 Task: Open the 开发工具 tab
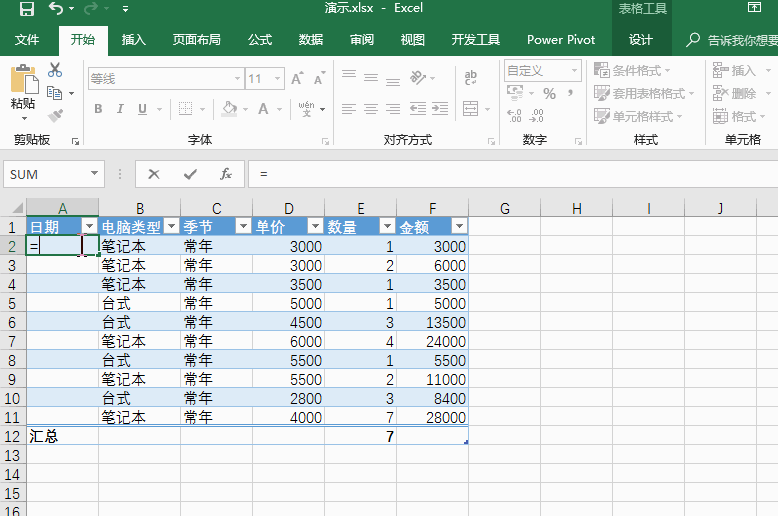coord(475,40)
